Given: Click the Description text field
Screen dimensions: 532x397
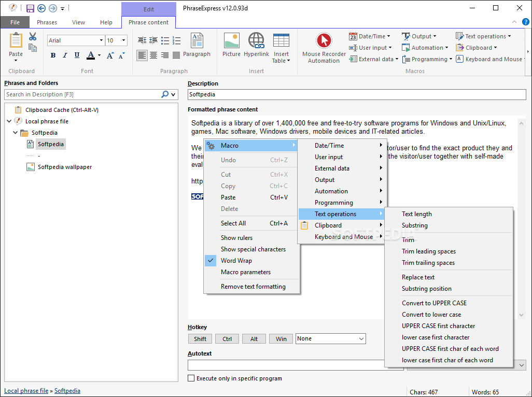Looking at the screenshot, I should click(357, 95).
